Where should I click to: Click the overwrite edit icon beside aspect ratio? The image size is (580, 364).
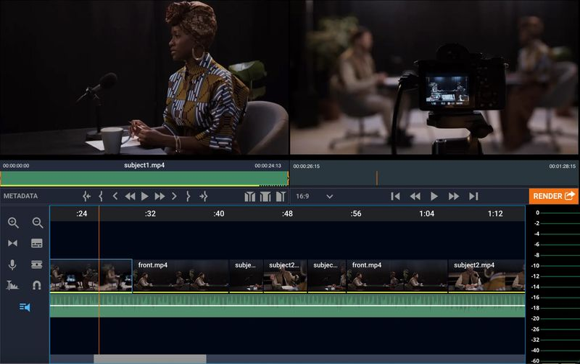281,196
